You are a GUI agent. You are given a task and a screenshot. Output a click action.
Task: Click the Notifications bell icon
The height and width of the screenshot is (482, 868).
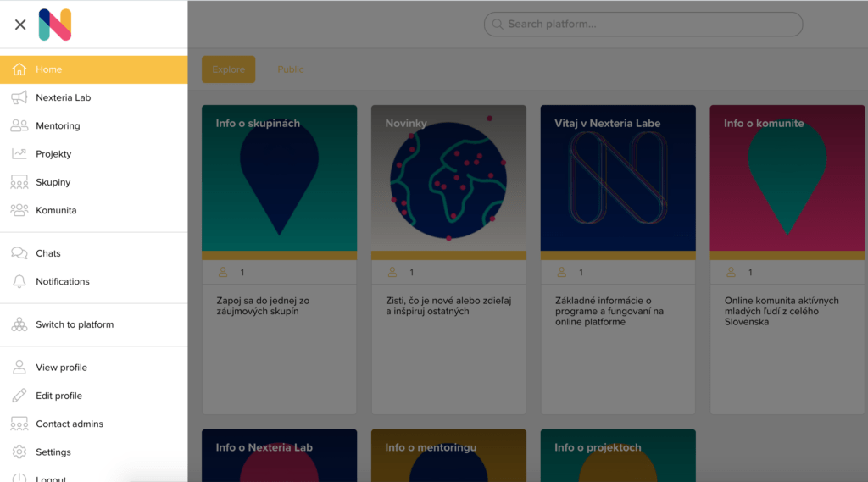[x=19, y=281]
